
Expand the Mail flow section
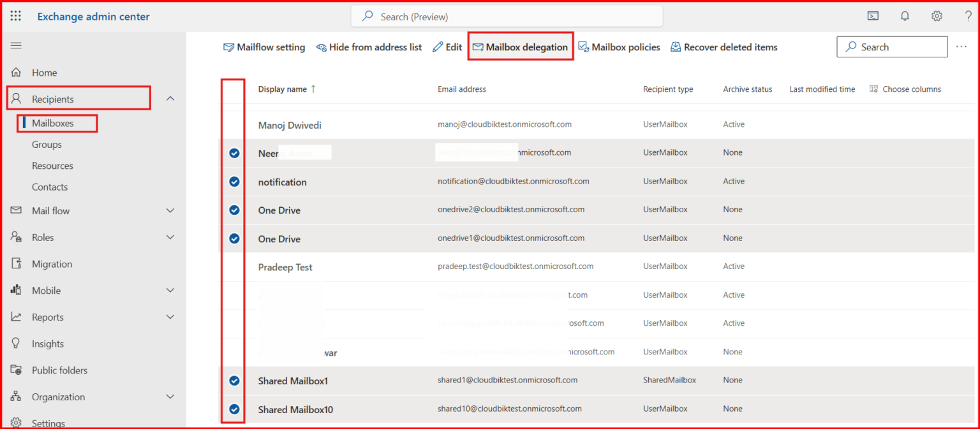170,210
